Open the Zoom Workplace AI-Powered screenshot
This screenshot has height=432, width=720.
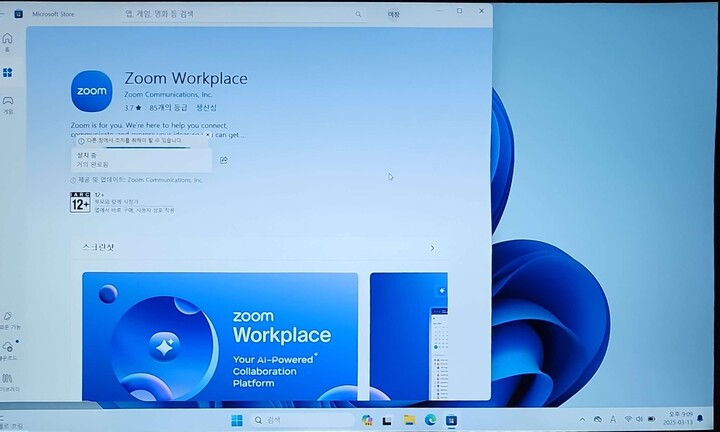coord(220,337)
